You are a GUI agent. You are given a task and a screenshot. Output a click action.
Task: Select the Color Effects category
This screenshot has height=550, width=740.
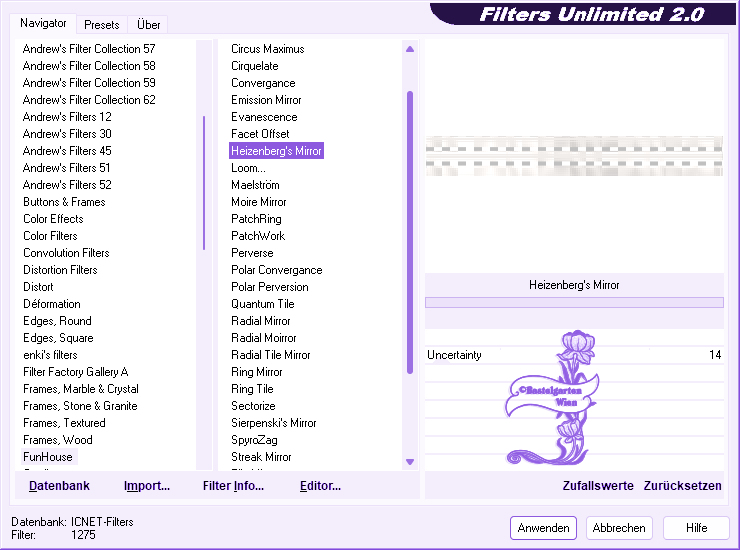pyautogui.click(x=53, y=219)
